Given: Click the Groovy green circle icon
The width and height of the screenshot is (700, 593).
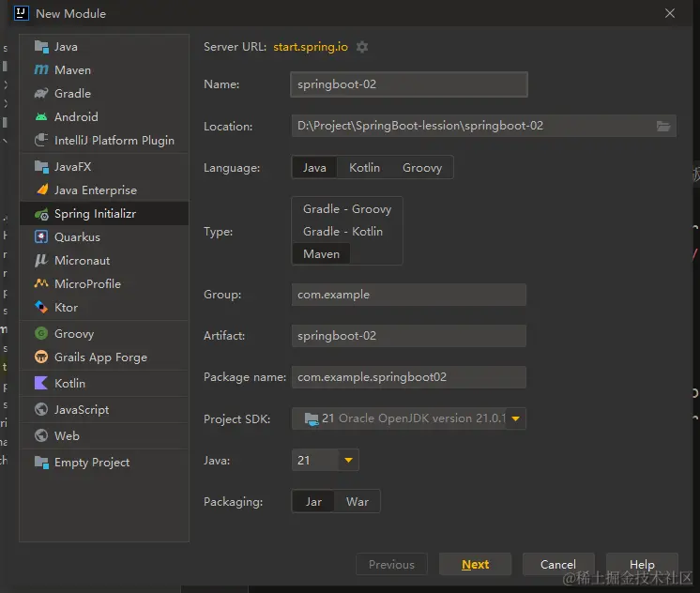Looking at the screenshot, I should [x=41, y=333].
